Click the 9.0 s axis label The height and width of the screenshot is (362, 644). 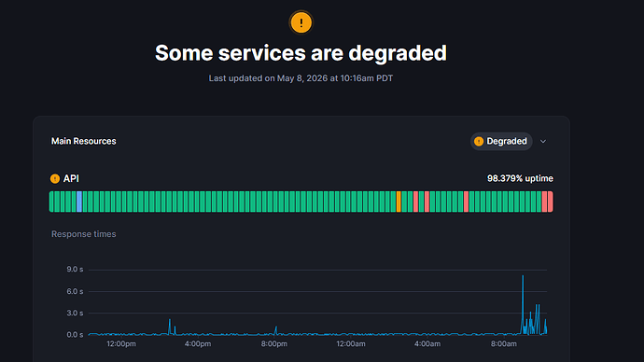tap(75, 270)
